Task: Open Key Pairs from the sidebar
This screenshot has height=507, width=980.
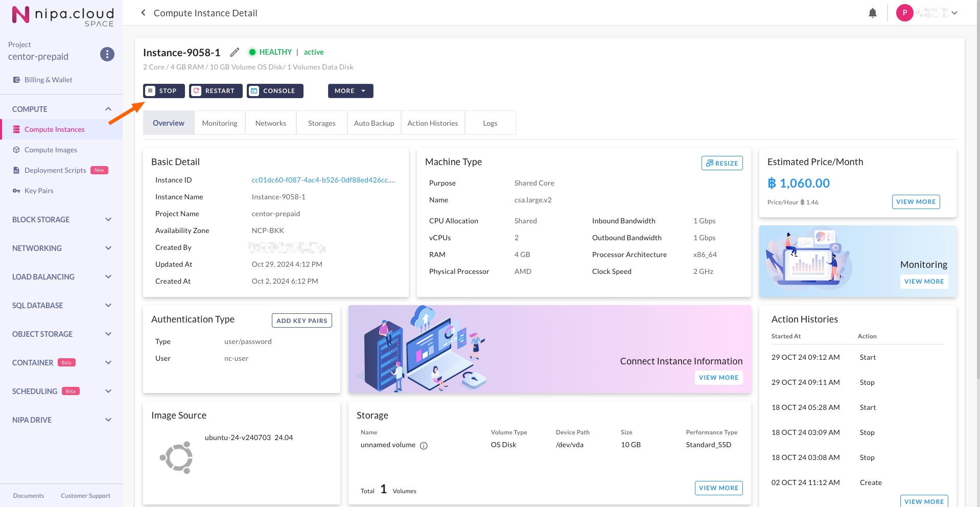Action: [39, 191]
